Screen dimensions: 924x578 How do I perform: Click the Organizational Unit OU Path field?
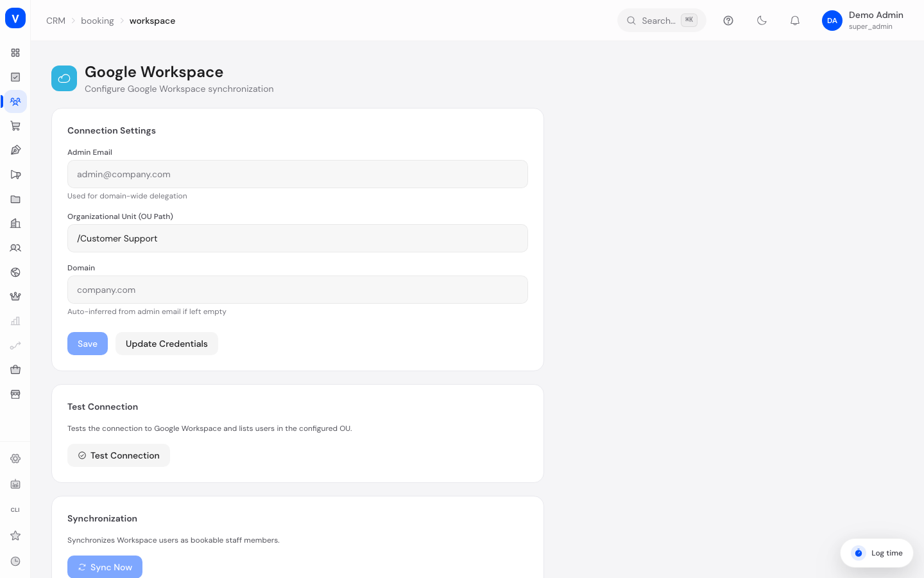click(x=298, y=238)
